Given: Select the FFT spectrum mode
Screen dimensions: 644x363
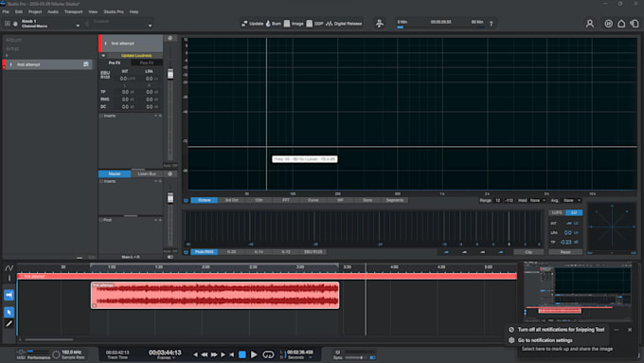Looking at the screenshot, I should [x=286, y=200].
